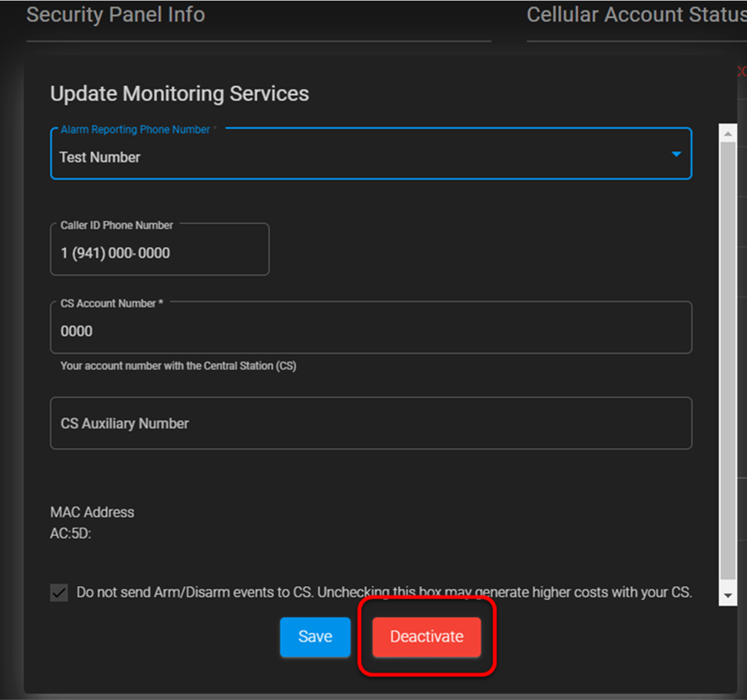This screenshot has height=700, width=747.
Task: Disable sending Arm/Disarm events to Central Station
Action: (x=59, y=592)
